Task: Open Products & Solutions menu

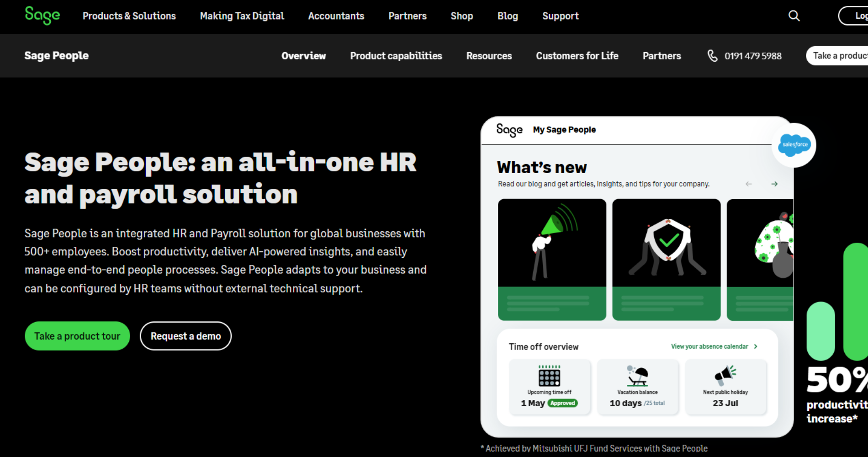Action: [129, 16]
